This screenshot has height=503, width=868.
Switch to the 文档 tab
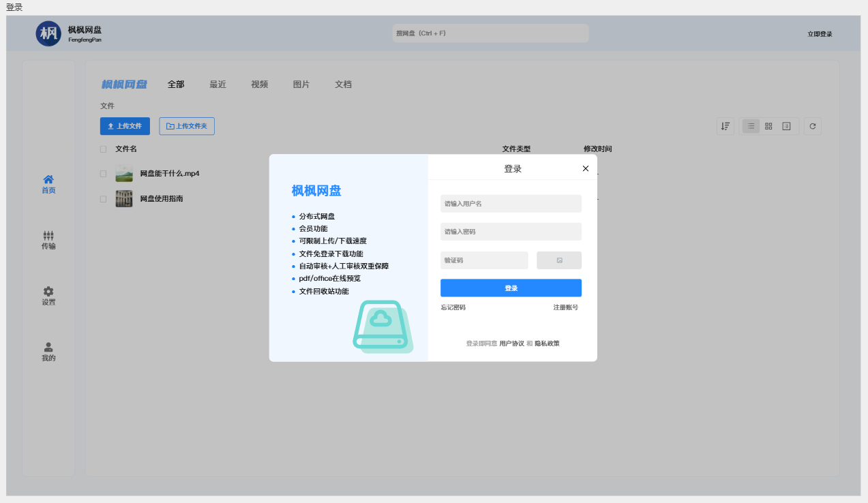[x=344, y=85]
